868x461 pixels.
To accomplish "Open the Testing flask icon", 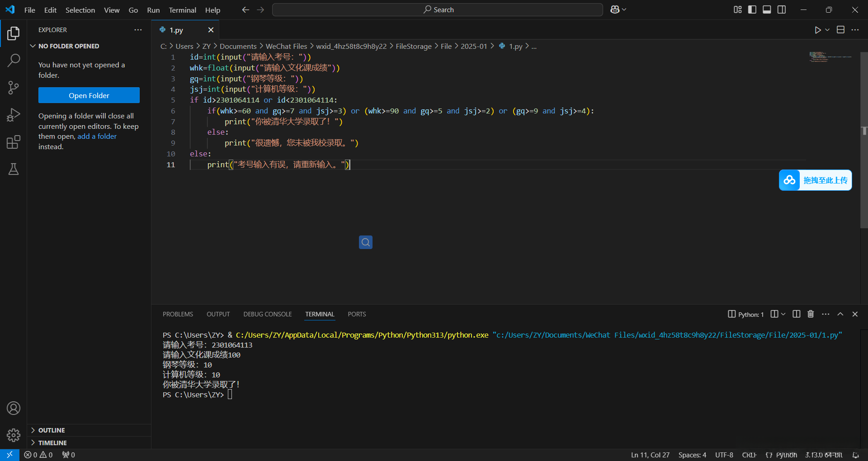I will tap(14, 169).
